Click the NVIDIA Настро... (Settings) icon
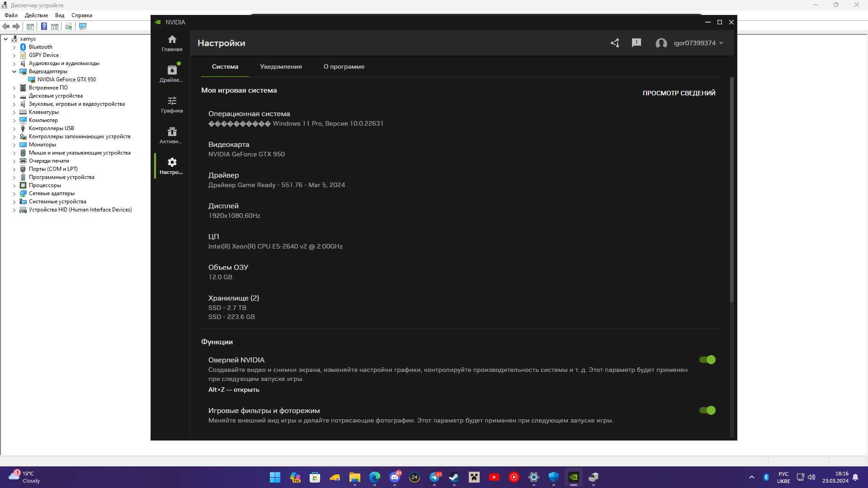The height and width of the screenshot is (488, 868). (172, 166)
